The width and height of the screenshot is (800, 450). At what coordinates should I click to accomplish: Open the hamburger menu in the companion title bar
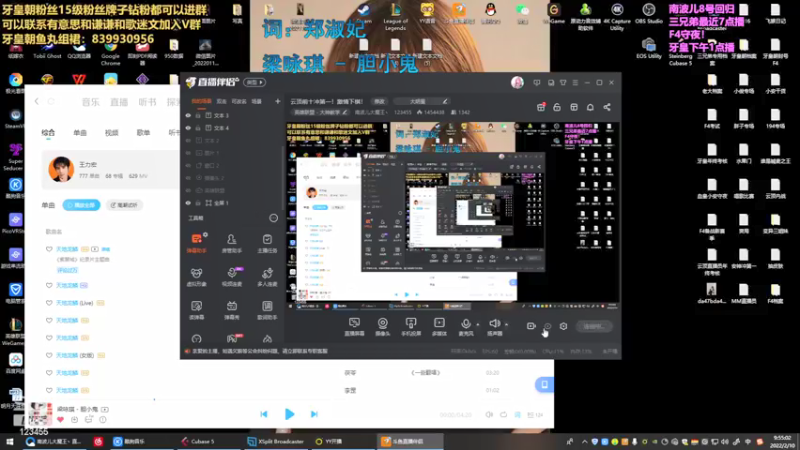pos(575,83)
